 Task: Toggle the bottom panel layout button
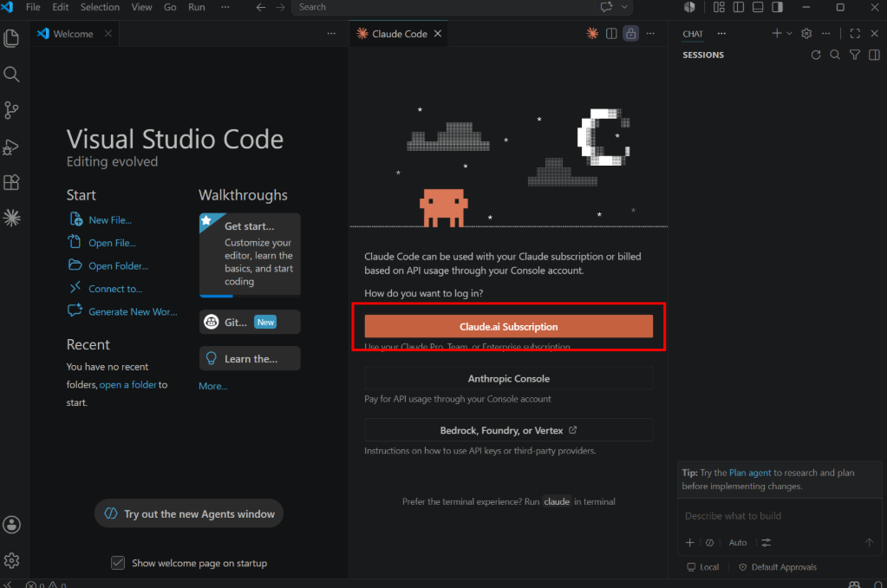[758, 7]
